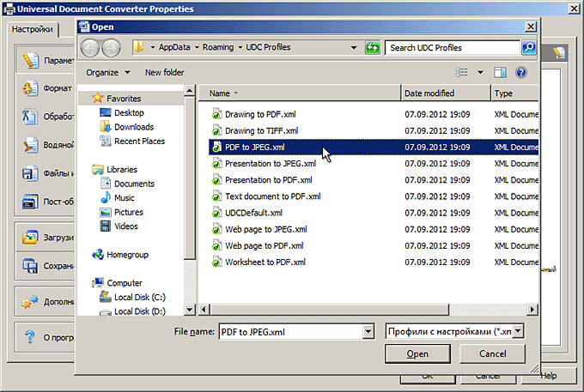Click the Пост-обработка window icon
This screenshot has height=392, width=584.
click(x=30, y=202)
